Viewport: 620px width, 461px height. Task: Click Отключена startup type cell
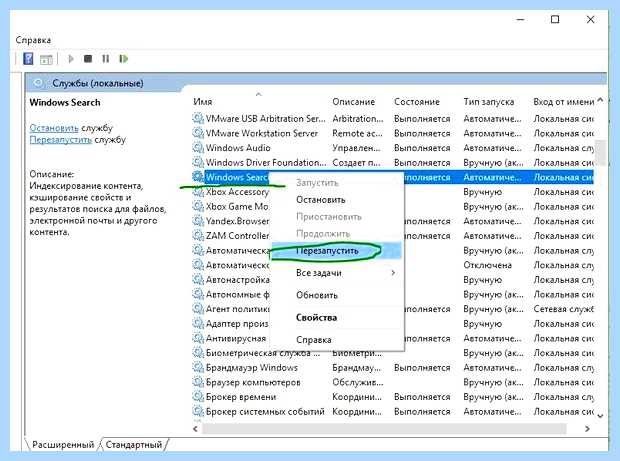pyautogui.click(x=488, y=265)
